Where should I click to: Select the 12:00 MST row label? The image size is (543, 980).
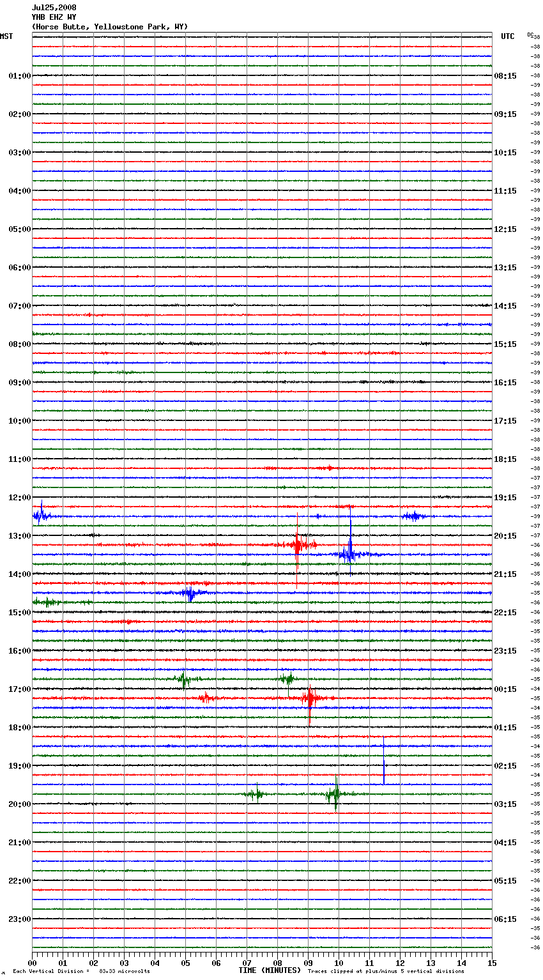point(20,498)
